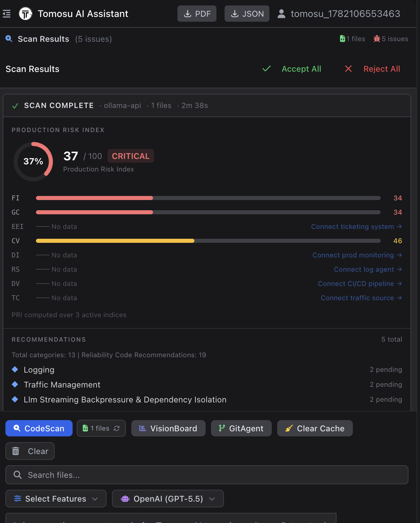Screen dimensions: 420x523
Task: Reject All scan results
Action: coord(373,69)
